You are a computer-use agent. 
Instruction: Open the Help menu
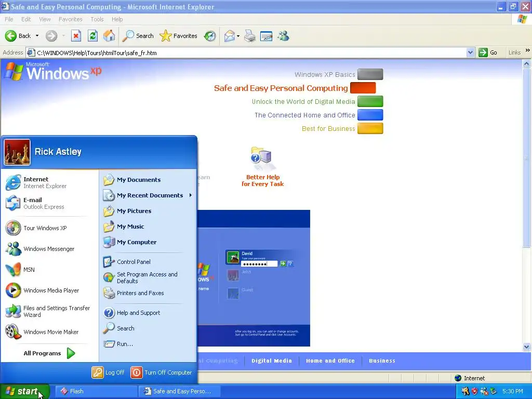click(117, 19)
